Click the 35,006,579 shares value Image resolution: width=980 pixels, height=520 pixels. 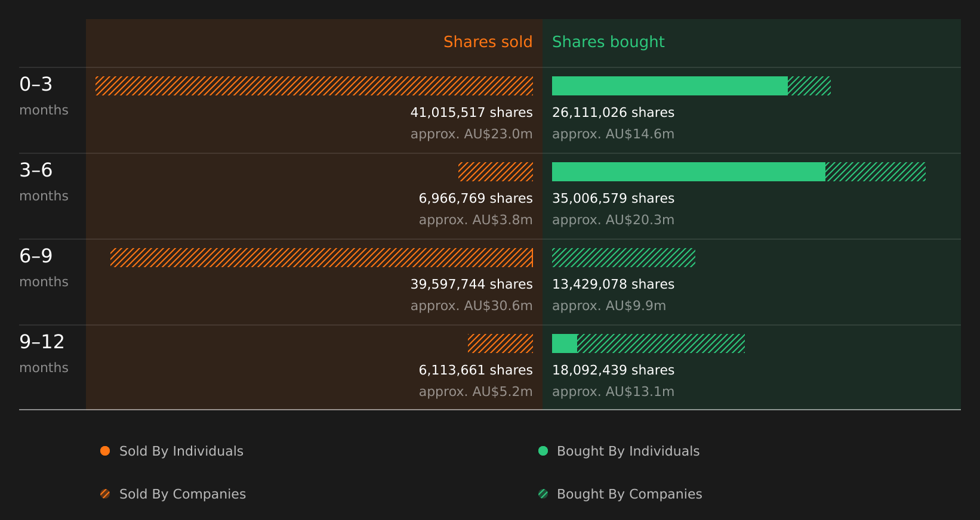tap(613, 199)
